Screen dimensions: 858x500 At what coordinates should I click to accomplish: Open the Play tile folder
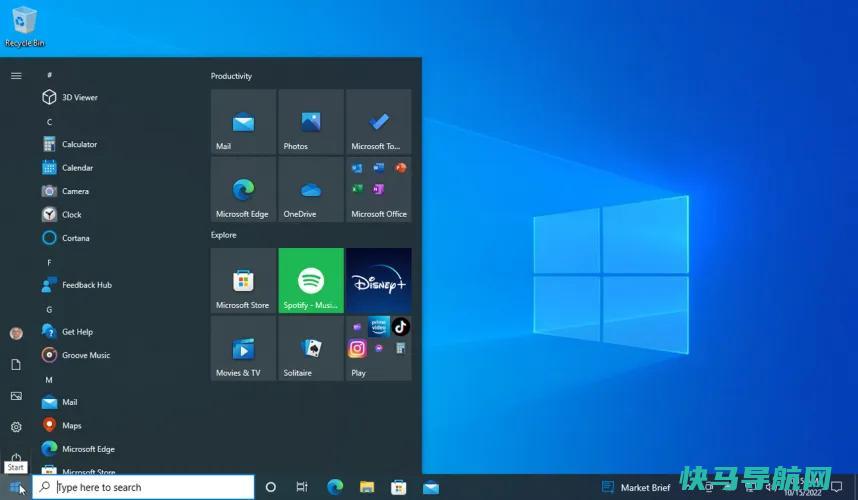point(379,348)
